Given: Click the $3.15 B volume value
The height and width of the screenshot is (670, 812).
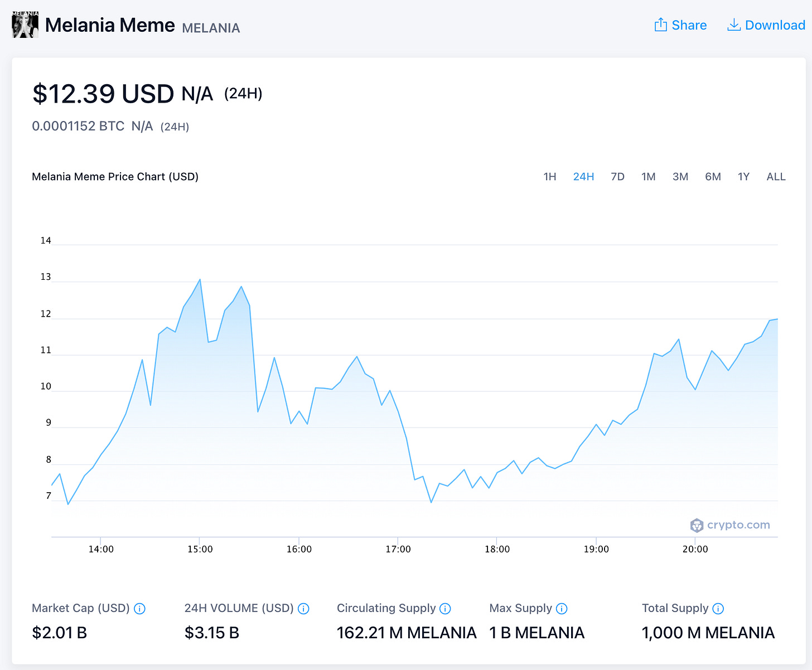Looking at the screenshot, I should point(212,633).
